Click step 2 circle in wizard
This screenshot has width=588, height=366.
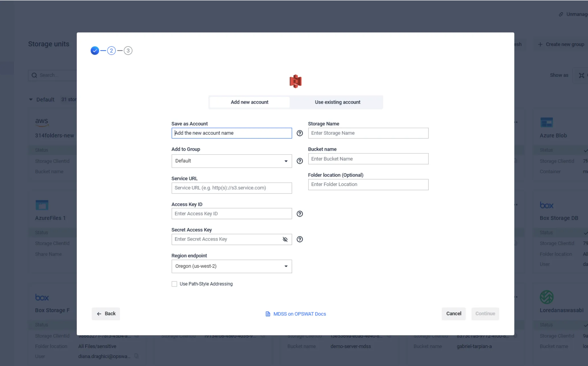click(111, 51)
